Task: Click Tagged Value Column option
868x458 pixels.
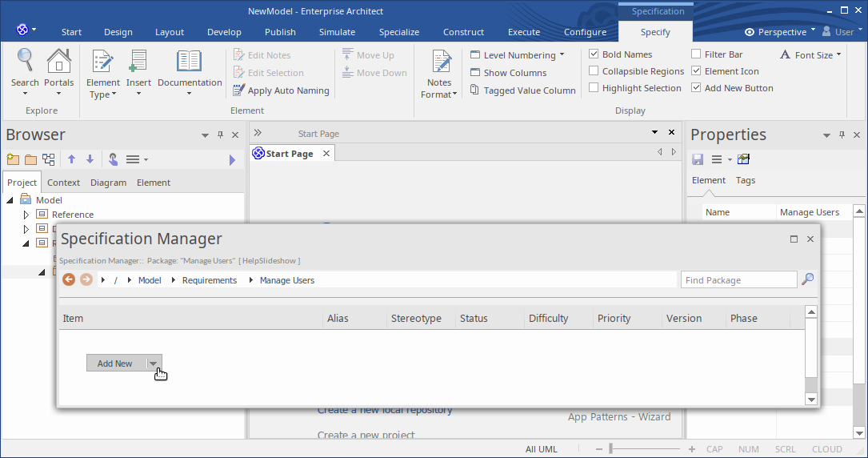Action: click(522, 90)
